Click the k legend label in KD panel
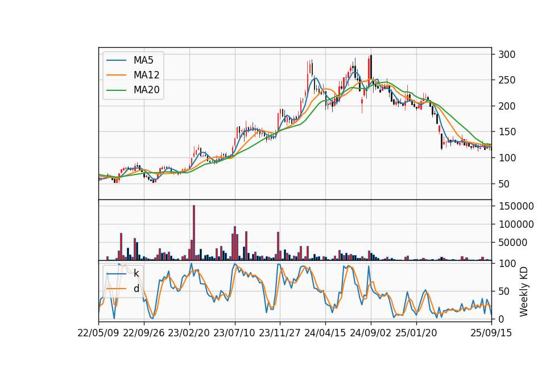Image resolution: width=546 pixels, height=392 pixels. 136,273
